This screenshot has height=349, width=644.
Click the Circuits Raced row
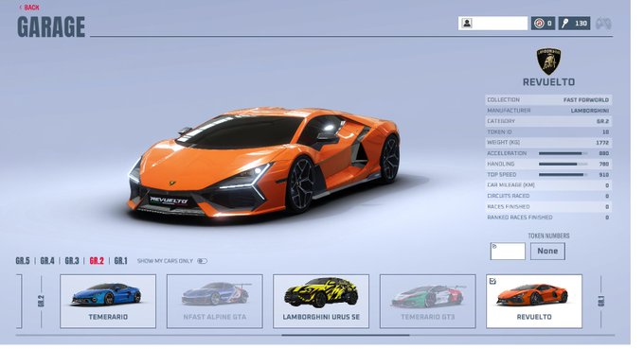point(548,196)
